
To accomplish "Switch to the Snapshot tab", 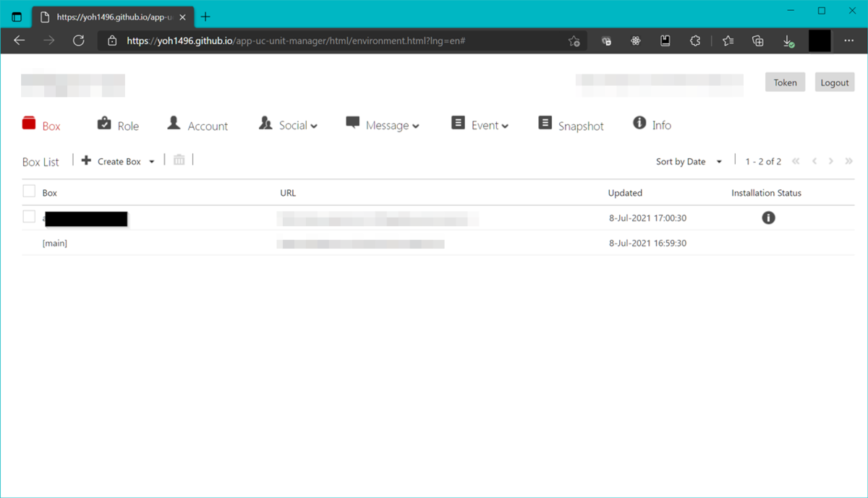I will (x=581, y=126).
